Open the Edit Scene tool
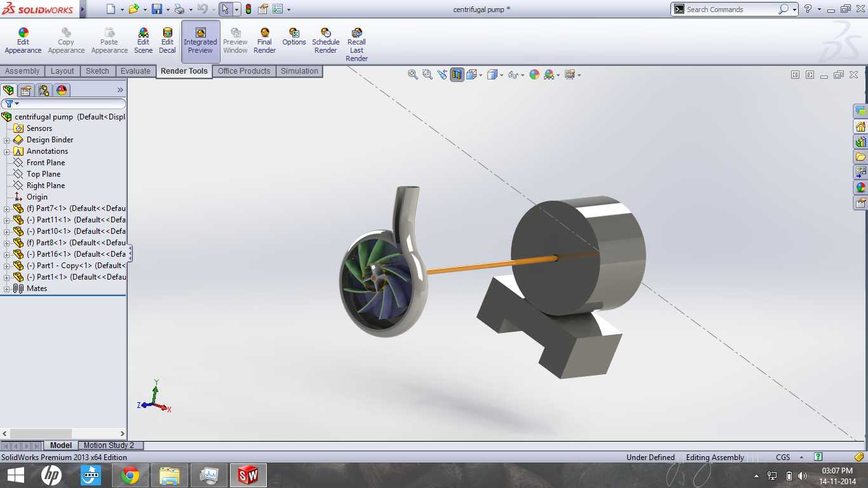The height and width of the screenshot is (488, 868). (x=144, y=41)
